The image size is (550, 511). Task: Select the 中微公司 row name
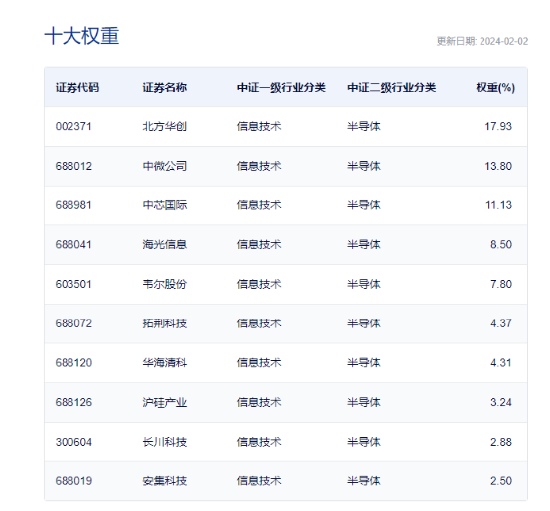[x=165, y=166]
